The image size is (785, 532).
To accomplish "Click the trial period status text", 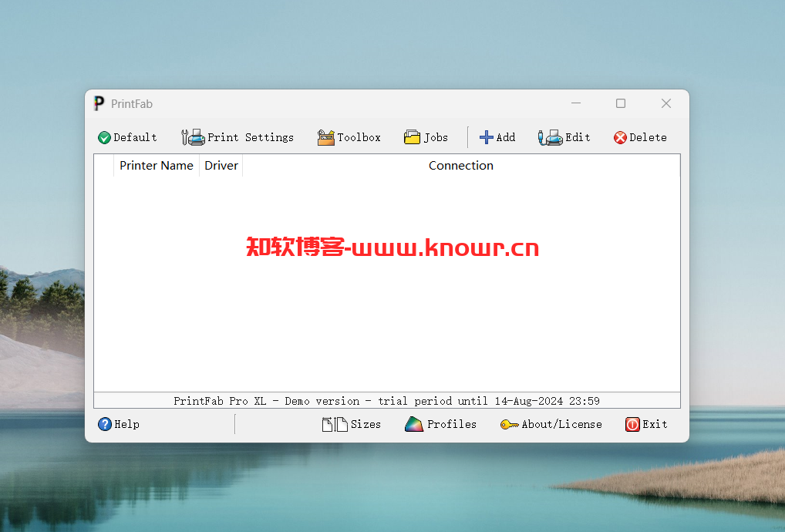I will (387, 401).
